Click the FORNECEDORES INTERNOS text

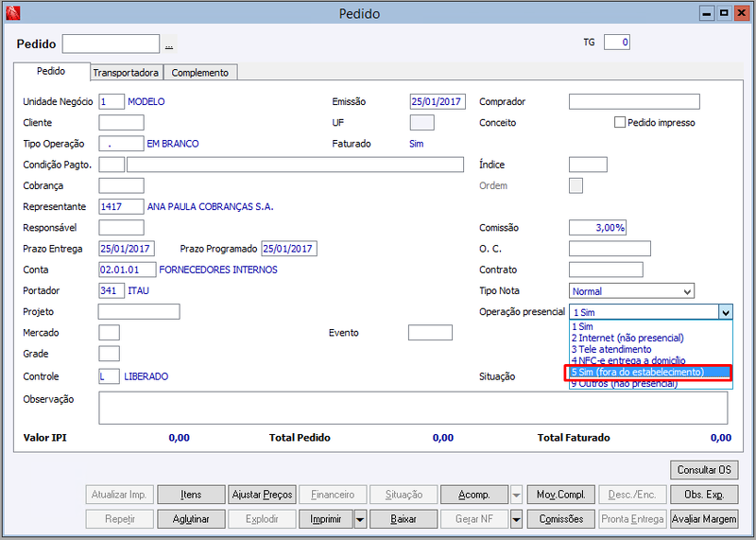click(218, 270)
